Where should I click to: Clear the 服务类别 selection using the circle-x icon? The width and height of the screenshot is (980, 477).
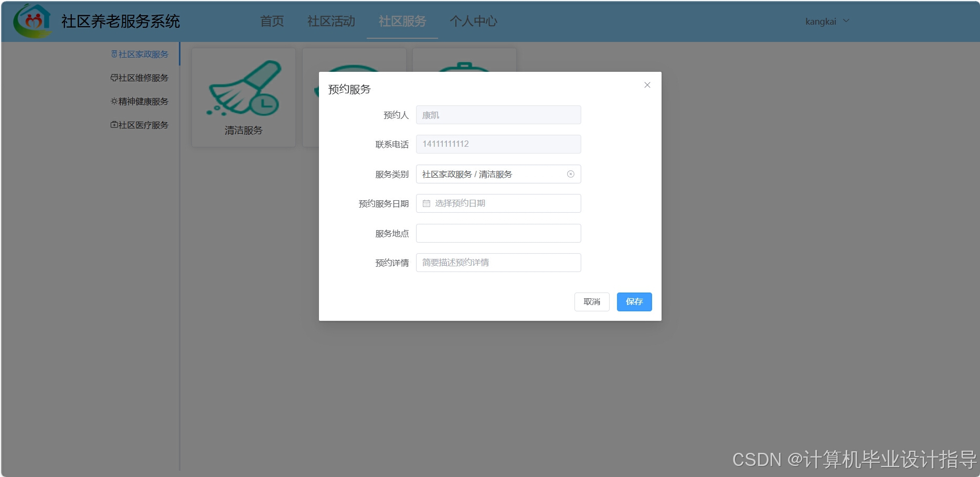coord(571,174)
